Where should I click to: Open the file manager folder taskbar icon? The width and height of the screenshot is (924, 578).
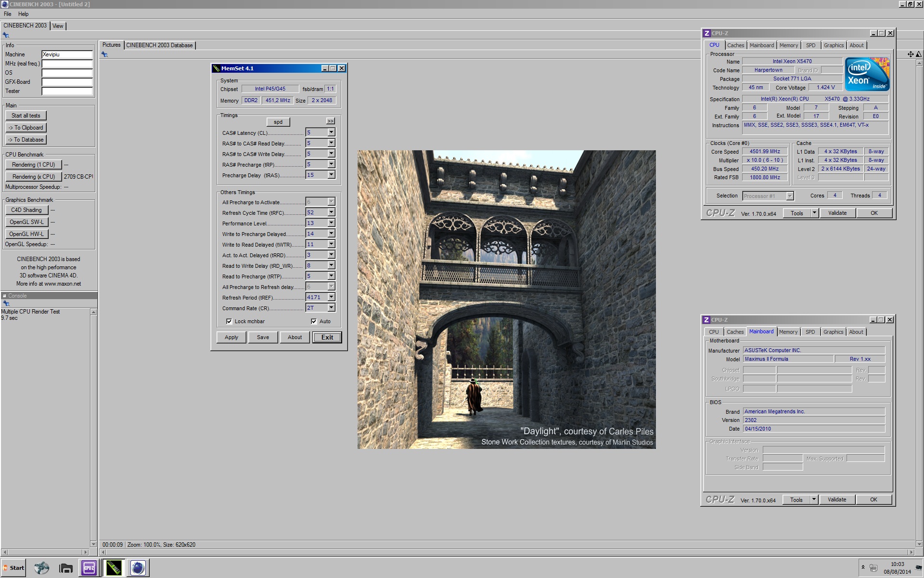point(66,568)
